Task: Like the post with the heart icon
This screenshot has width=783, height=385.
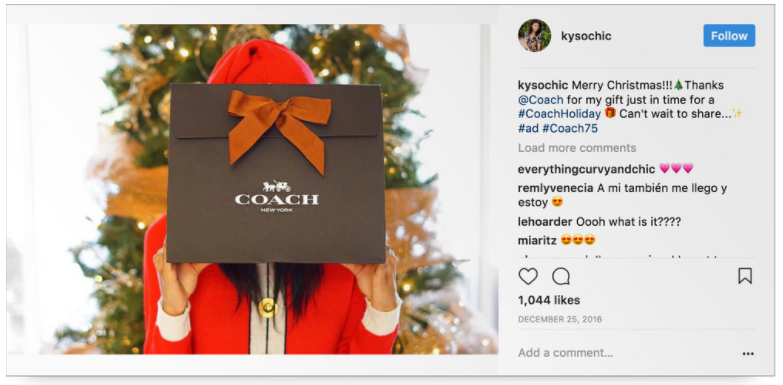Action: point(528,276)
